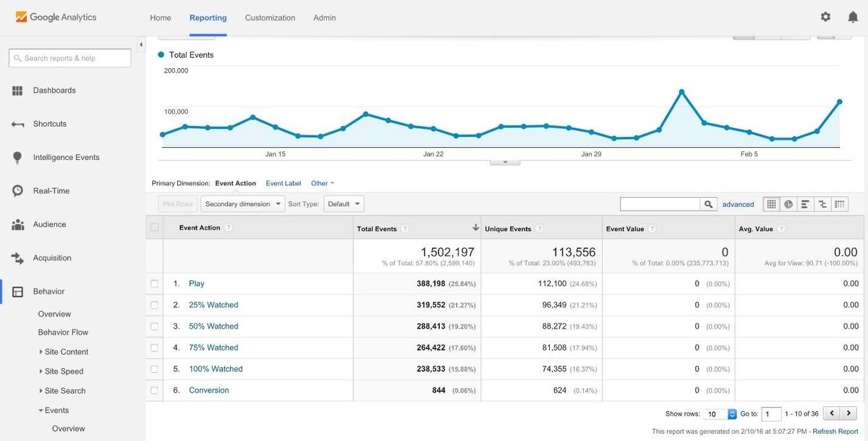Click the table search magnifier button
The height and width of the screenshot is (441, 868).
[709, 204]
